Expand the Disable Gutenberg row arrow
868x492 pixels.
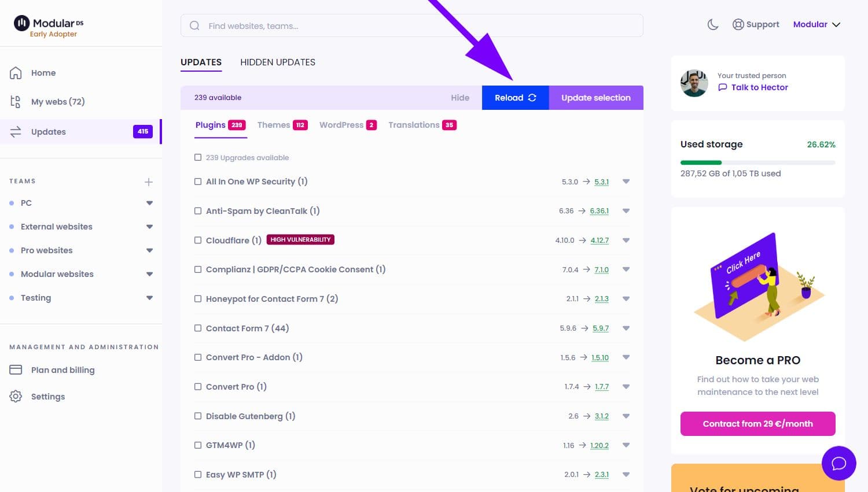point(626,416)
